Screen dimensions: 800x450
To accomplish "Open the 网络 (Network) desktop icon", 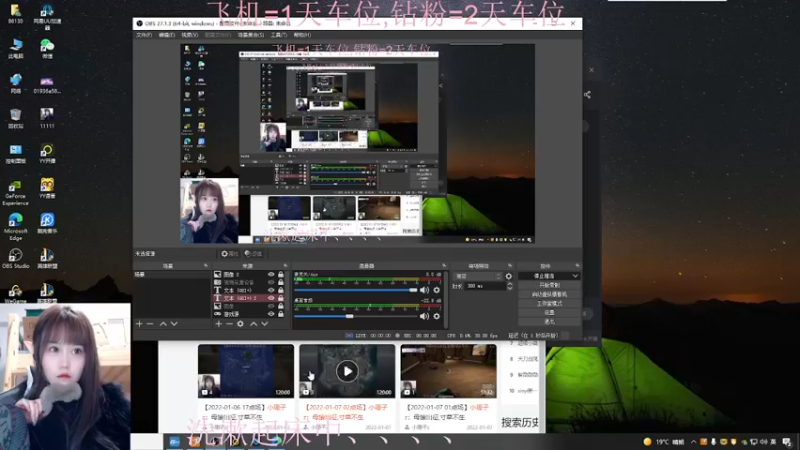I will click(15, 83).
